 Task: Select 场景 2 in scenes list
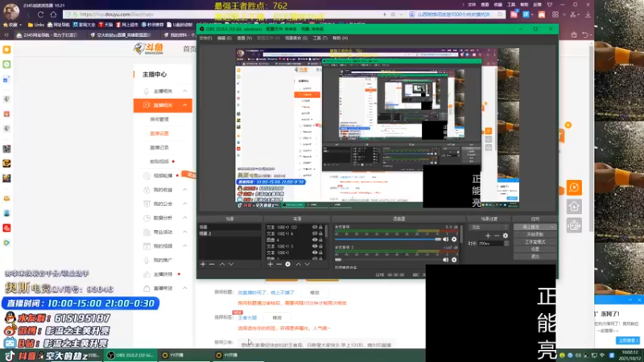[229, 233]
